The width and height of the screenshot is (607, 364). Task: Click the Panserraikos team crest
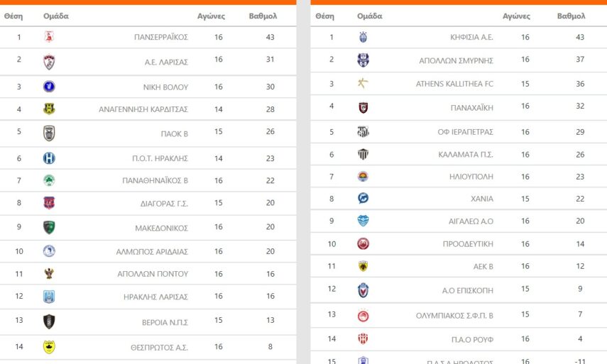pyautogui.click(x=49, y=37)
